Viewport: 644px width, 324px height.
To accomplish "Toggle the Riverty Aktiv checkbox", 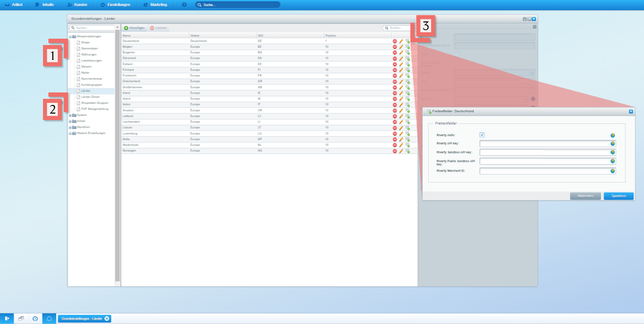I will point(482,135).
